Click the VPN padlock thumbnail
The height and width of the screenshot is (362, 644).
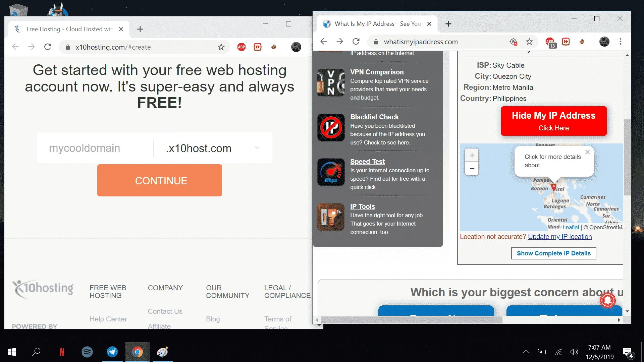pyautogui.click(x=331, y=83)
